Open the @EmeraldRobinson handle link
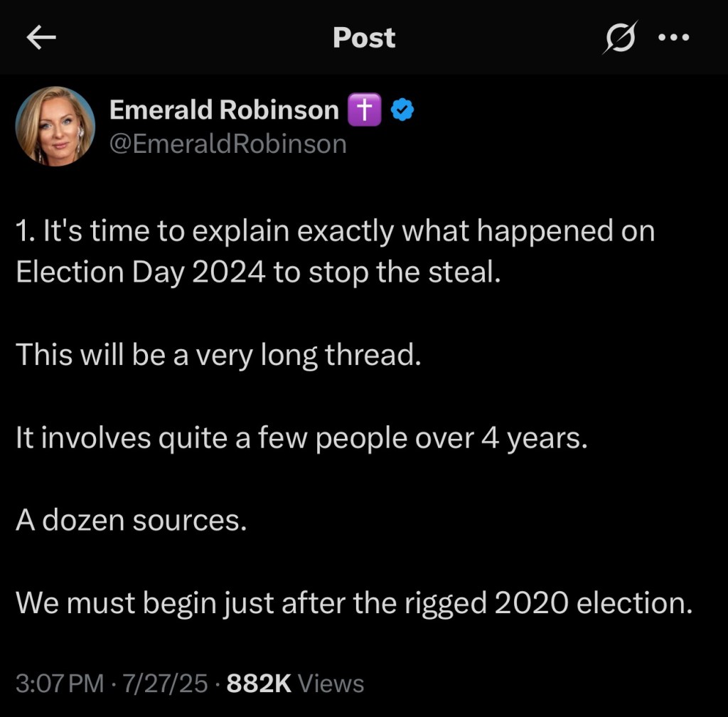The width and height of the screenshot is (728, 717). [x=228, y=143]
